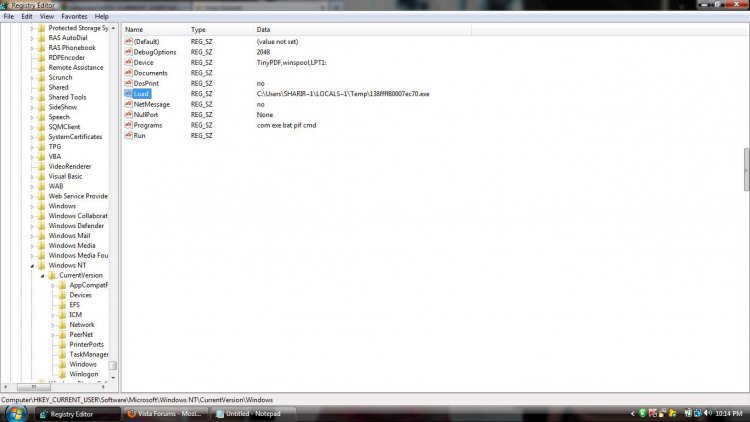Screen dimensions: 750x422
Task: Select the VideoRenderer tree item
Action: coord(69,167)
